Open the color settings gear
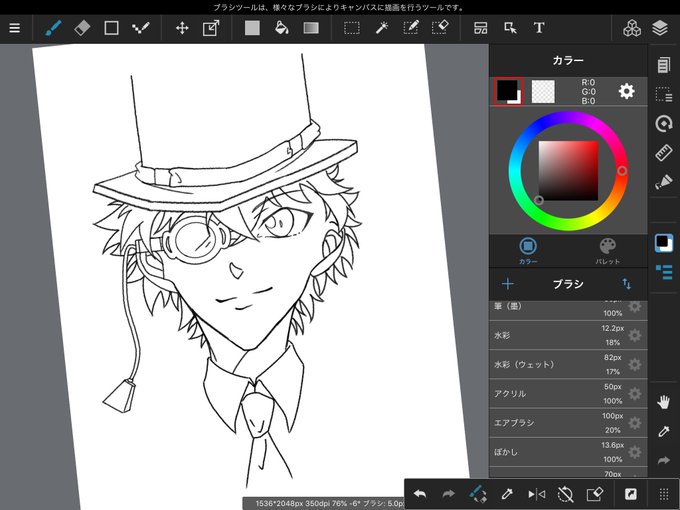The height and width of the screenshot is (510, 680). pyautogui.click(x=627, y=92)
